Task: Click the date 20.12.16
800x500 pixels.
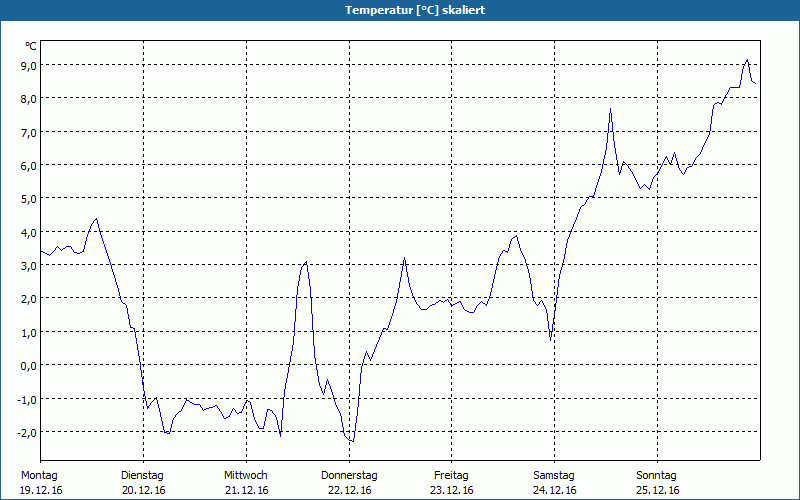Action: [144, 490]
